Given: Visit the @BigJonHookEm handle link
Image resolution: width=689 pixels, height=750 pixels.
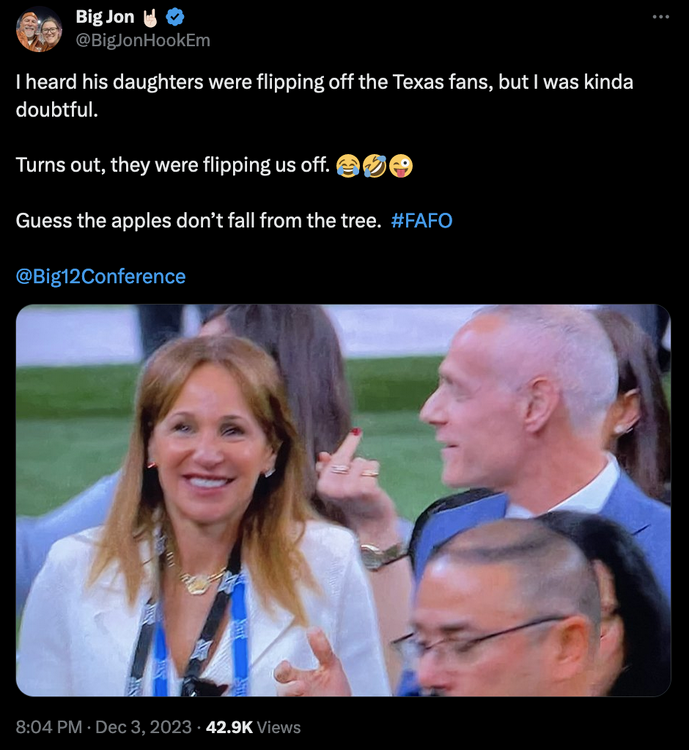Looking at the screenshot, I should tap(143, 40).
